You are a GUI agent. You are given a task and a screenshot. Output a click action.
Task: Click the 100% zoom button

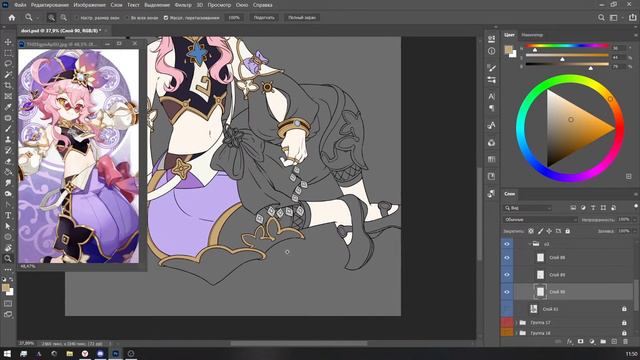coord(234,18)
